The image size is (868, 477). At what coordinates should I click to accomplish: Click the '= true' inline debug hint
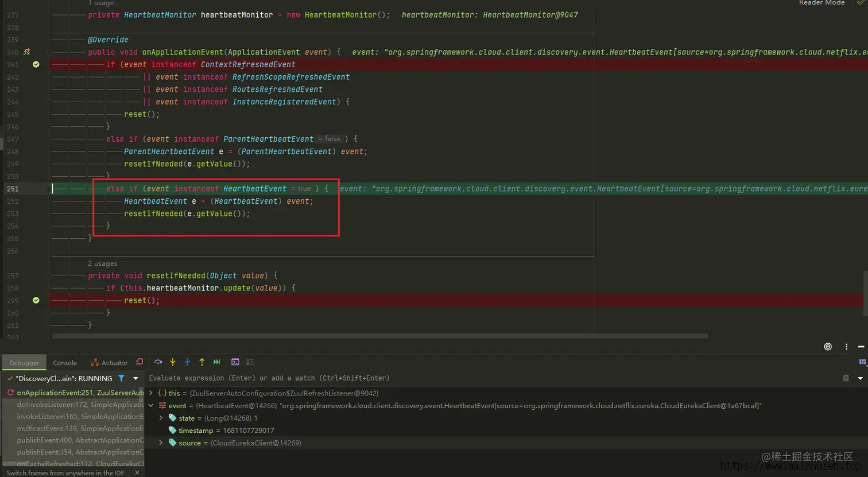click(x=301, y=189)
